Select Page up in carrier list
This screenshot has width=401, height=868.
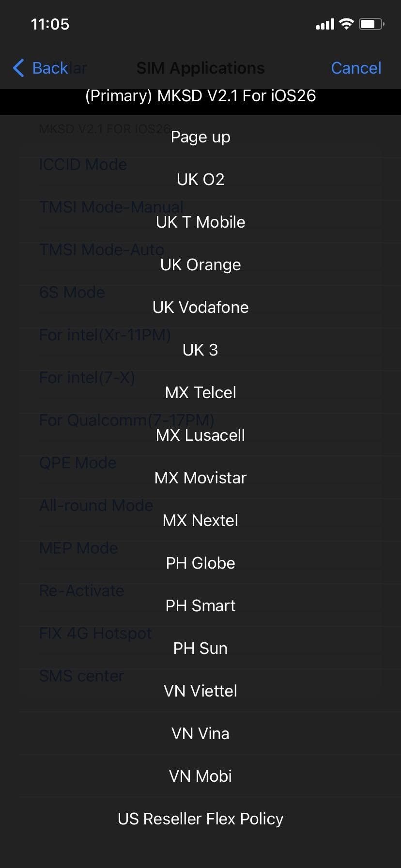pyautogui.click(x=200, y=137)
